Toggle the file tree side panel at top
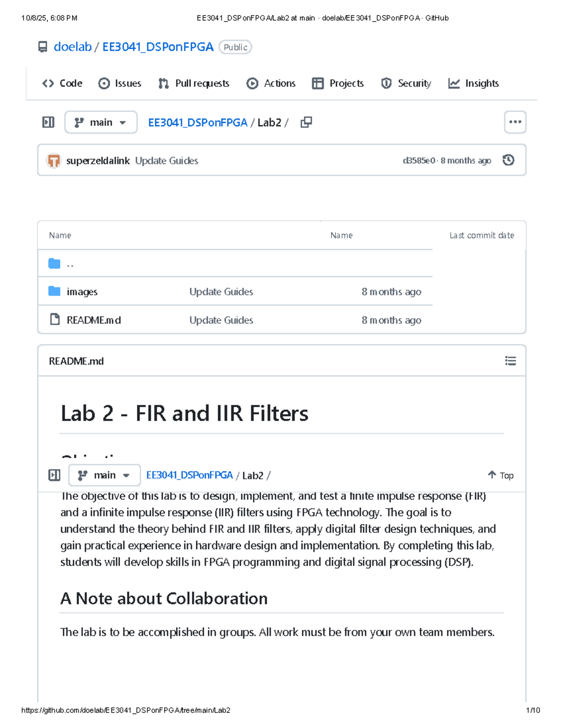 (x=48, y=122)
